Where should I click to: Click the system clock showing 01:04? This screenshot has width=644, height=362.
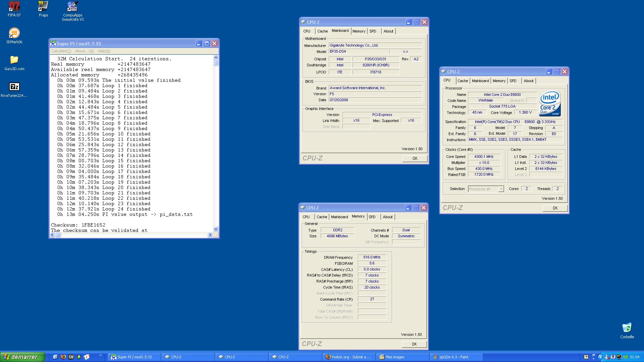point(635,357)
